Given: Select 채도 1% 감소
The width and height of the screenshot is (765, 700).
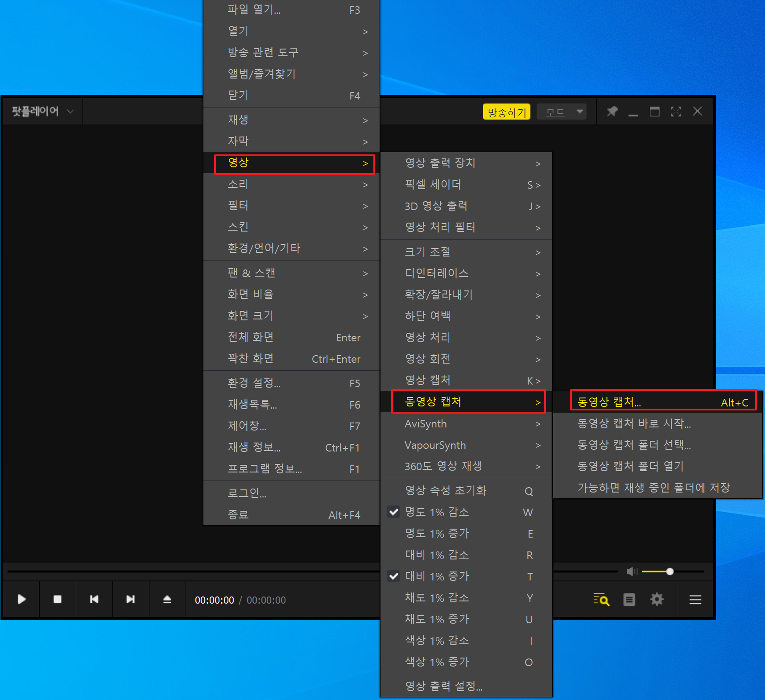Looking at the screenshot, I should 466,598.
